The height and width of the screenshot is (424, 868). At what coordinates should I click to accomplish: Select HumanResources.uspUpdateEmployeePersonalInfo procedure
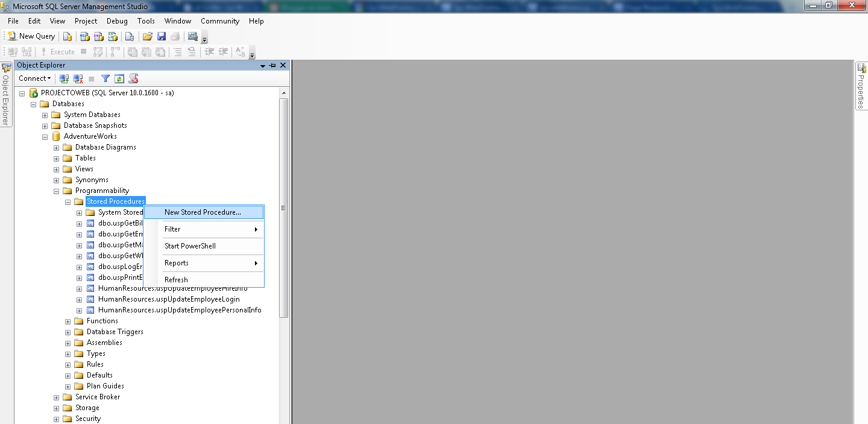[180, 310]
